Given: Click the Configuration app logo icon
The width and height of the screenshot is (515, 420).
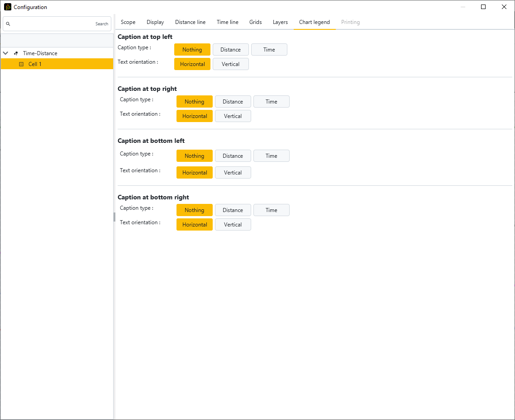Looking at the screenshot, I should click(8, 7).
